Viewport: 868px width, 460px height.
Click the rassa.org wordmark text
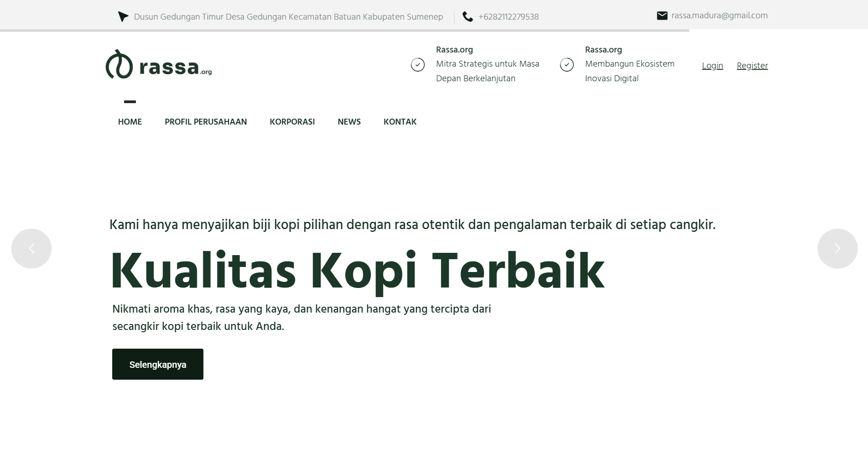tap(176, 68)
